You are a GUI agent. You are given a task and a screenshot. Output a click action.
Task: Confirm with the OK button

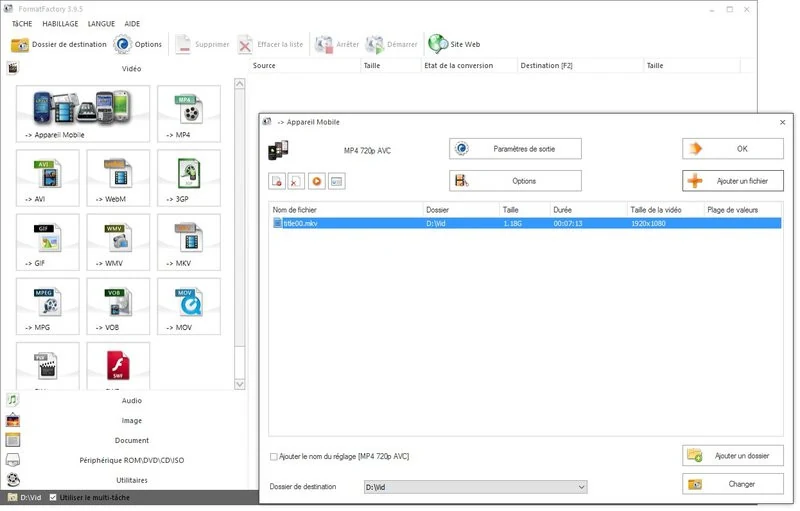pos(733,149)
